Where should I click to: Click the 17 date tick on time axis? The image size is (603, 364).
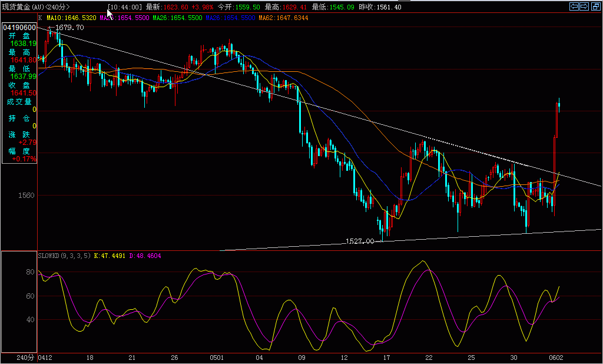tap(386, 358)
